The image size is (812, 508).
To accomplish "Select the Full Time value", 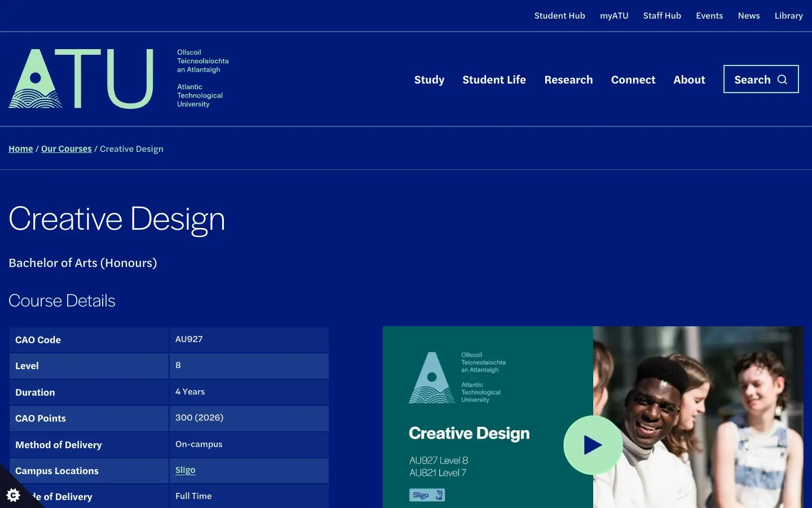I will click(x=193, y=496).
